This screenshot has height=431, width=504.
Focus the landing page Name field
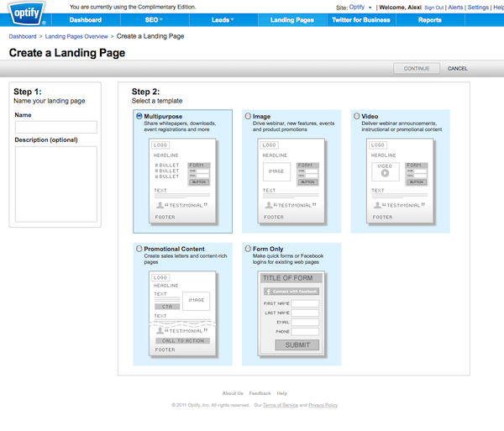coord(56,127)
